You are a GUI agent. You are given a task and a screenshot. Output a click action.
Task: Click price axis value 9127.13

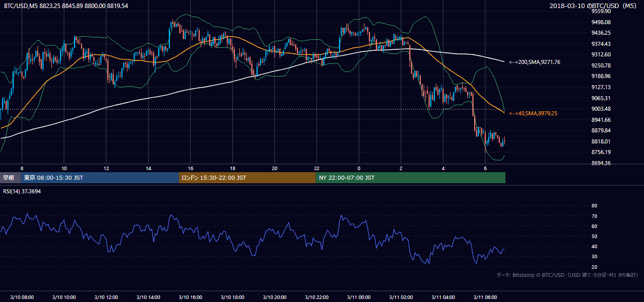(x=601, y=87)
